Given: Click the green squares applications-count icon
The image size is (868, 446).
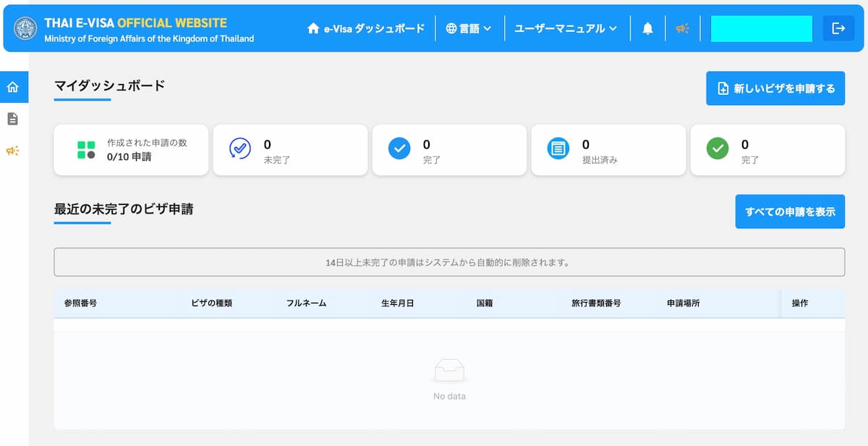Looking at the screenshot, I should tap(86, 150).
